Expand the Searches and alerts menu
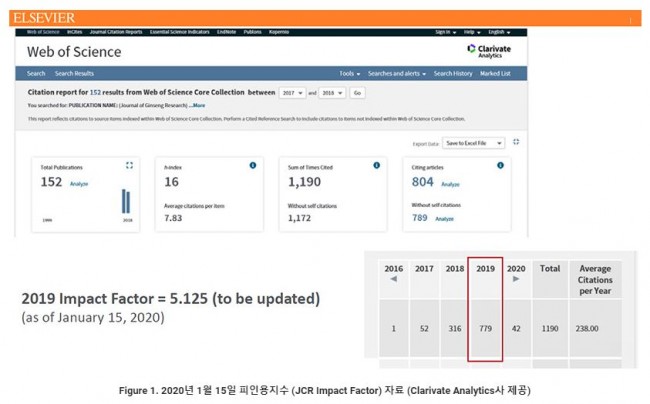This screenshot has height=404, width=650. pos(397,73)
